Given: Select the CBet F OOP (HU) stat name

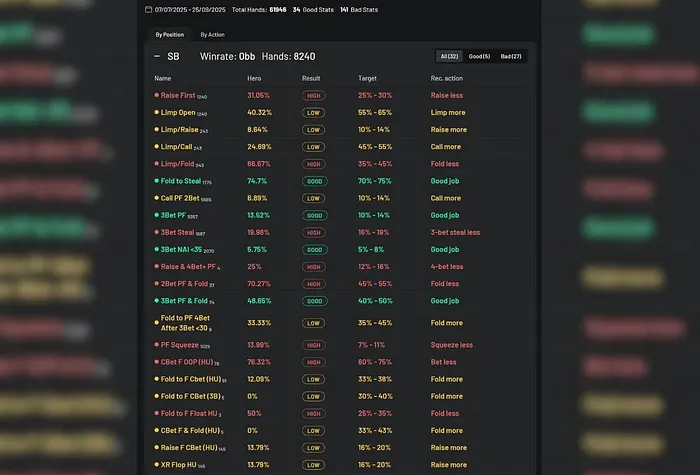Looking at the screenshot, I should pos(187,362).
